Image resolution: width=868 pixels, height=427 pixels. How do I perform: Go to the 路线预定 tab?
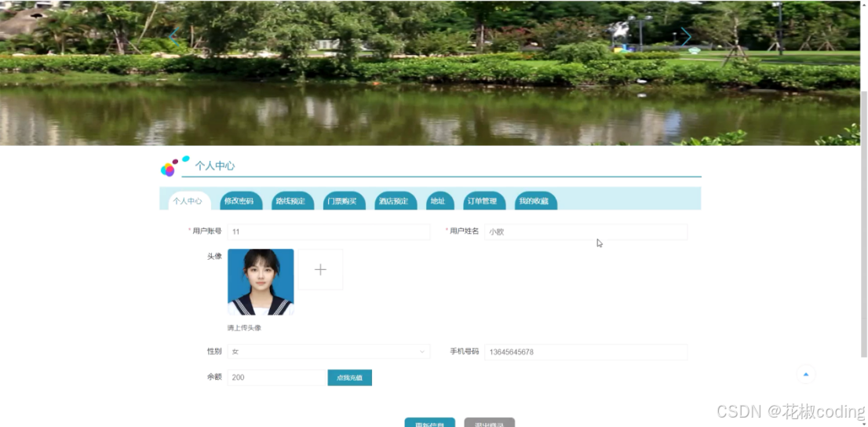[291, 201]
